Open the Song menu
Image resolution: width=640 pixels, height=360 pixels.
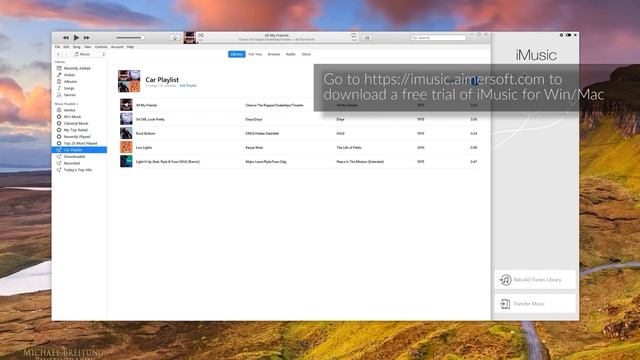(77, 47)
